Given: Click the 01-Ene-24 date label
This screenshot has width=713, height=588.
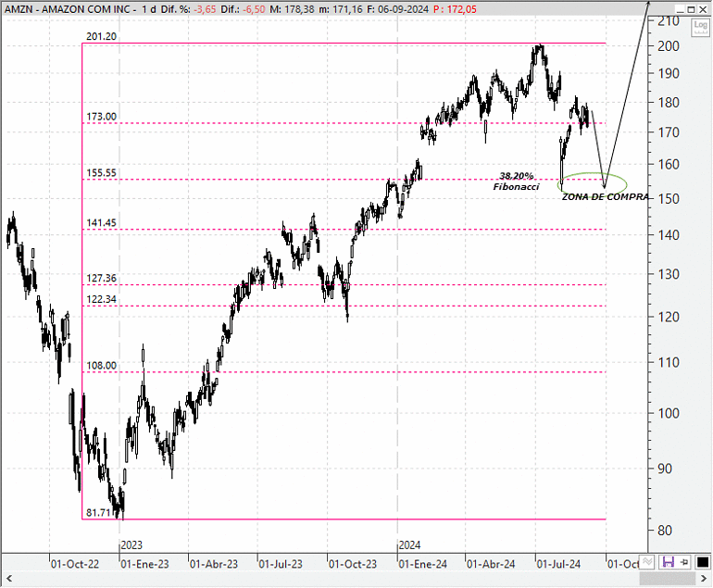Looking at the screenshot, I should click(423, 564).
